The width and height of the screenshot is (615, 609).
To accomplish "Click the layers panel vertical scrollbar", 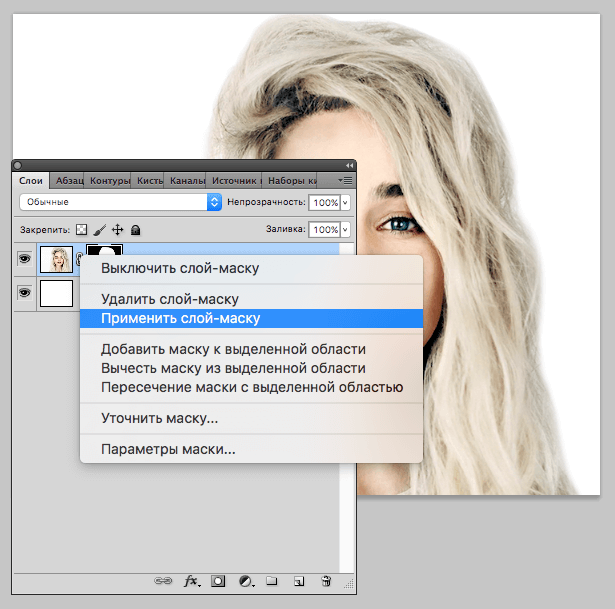I will pos(347,518).
